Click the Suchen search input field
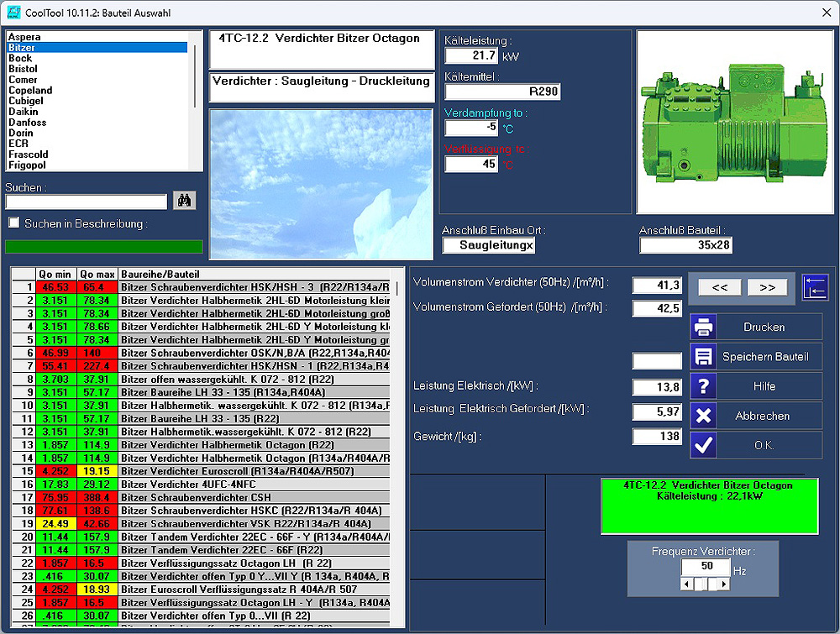The image size is (840, 634). pos(87,202)
